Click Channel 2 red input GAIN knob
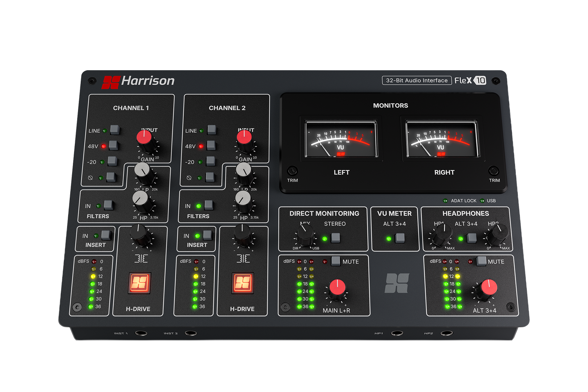The image size is (588, 392). pyautogui.click(x=245, y=142)
